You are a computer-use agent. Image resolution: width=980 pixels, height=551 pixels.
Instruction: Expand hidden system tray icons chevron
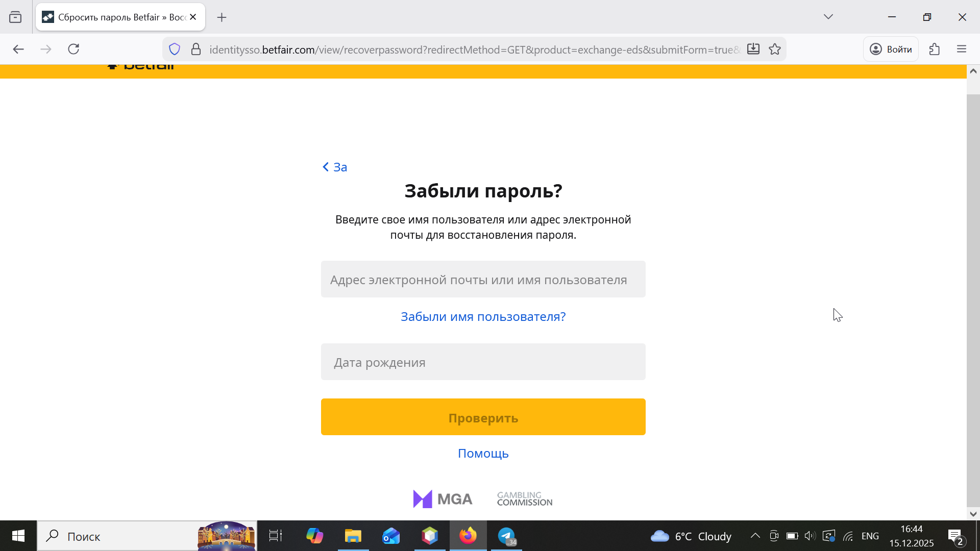[755, 536]
